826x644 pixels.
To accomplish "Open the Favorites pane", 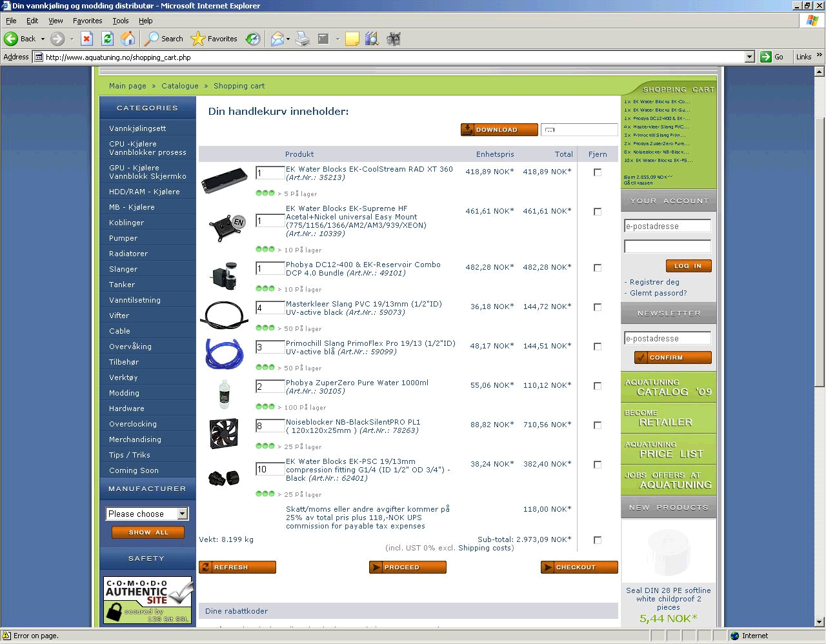I will 214,39.
